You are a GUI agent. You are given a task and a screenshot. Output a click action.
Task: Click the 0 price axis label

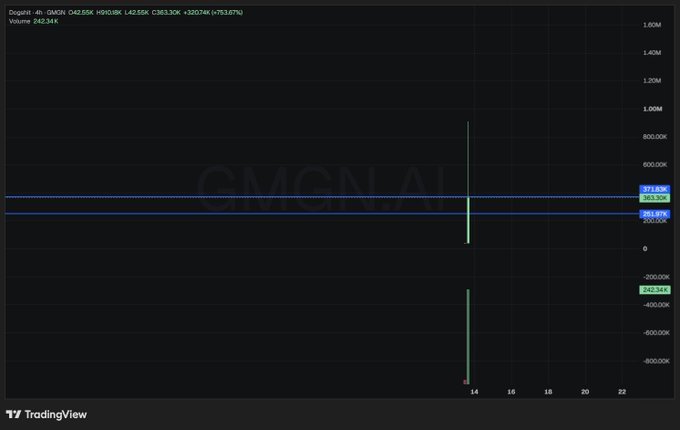click(x=645, y=249)
